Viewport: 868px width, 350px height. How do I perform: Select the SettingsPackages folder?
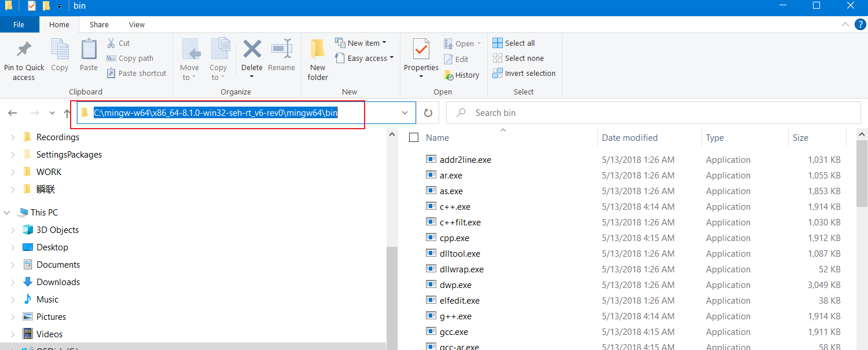pos(69,155)
